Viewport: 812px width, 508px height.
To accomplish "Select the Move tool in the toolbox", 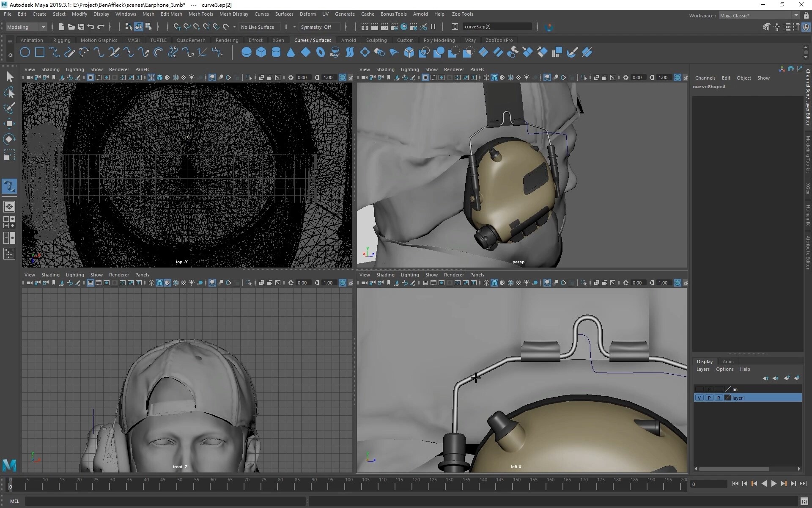I will pos(9,124).
